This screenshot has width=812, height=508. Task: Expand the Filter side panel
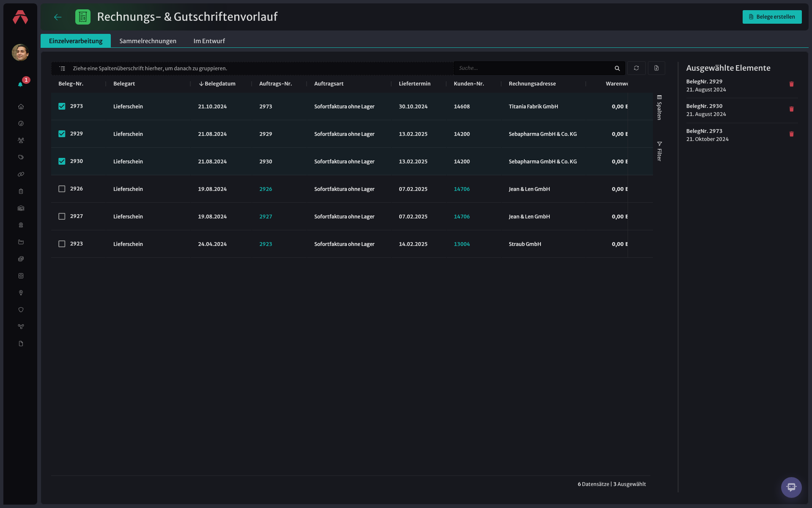659,151
